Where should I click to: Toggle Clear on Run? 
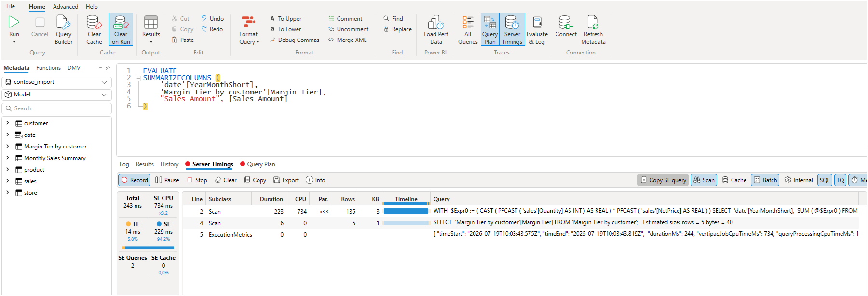[x=121, y=29]
